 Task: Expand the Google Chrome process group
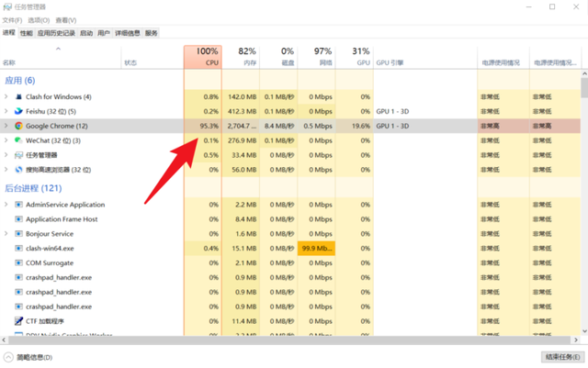(x=6, y=126)
